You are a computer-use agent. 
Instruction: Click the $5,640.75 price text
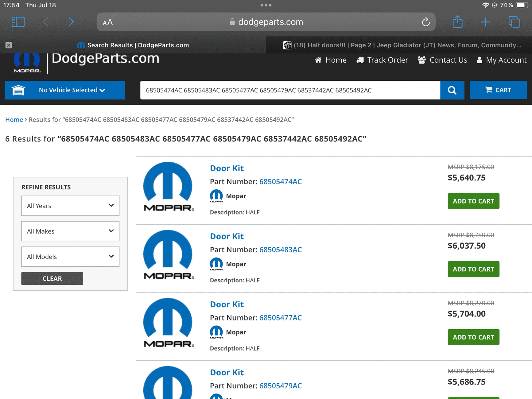[x=467, y=178]
